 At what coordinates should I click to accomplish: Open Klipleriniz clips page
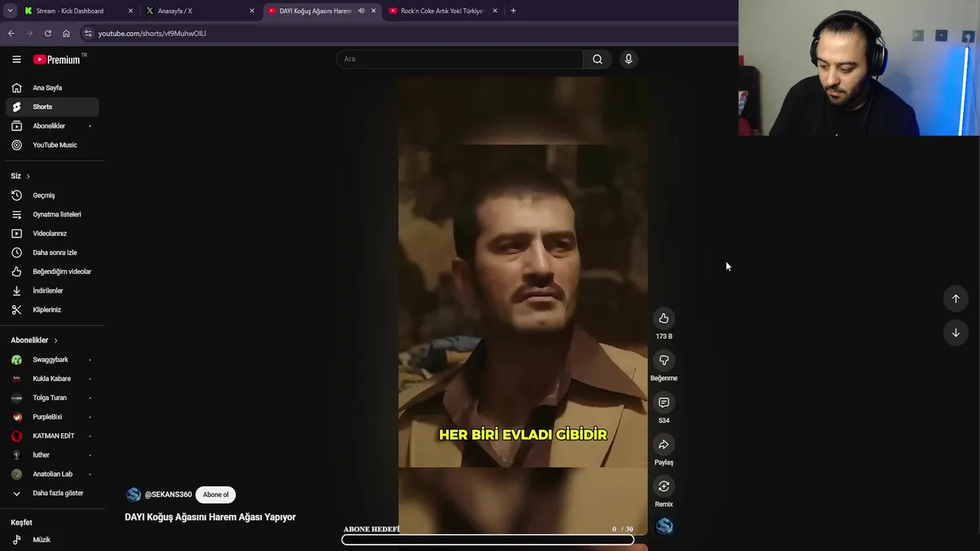coord(52,310)
